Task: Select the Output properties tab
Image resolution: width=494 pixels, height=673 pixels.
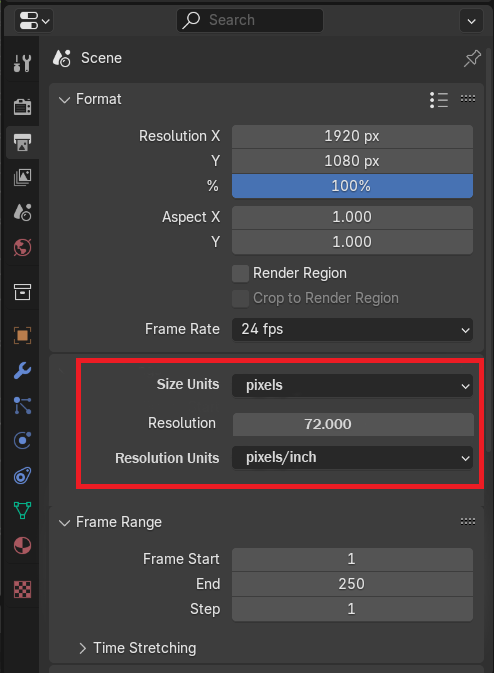Action: 22,142
